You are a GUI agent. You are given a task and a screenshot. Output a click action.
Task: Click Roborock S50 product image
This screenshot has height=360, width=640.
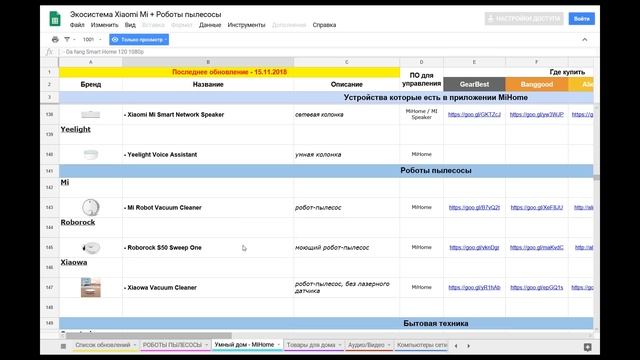[x=91, y=247]
